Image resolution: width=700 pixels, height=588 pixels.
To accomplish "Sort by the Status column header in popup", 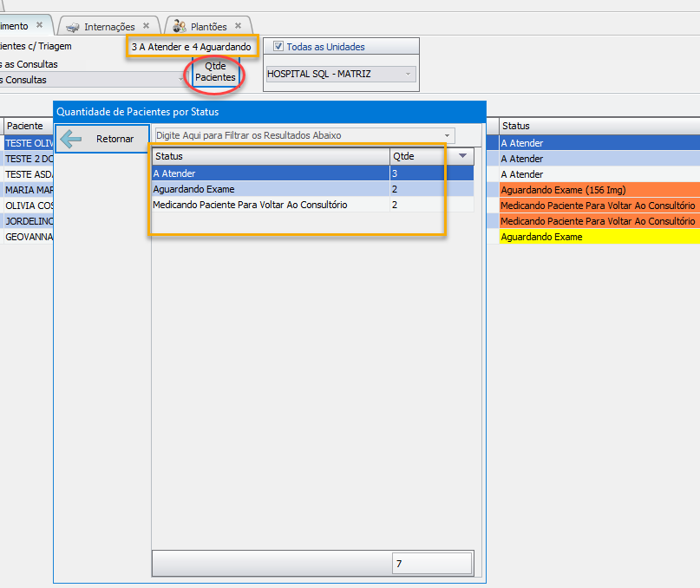I will [x=269, y=156].
